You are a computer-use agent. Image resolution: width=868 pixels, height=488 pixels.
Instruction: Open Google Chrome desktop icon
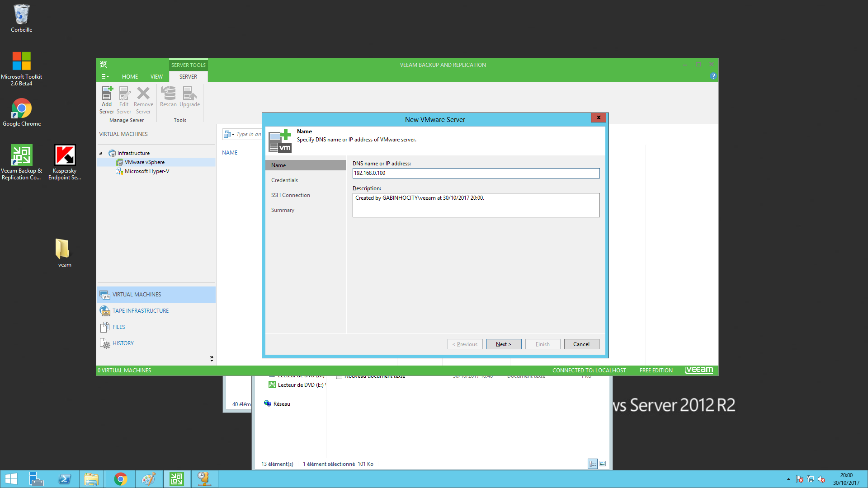point(21,113)
